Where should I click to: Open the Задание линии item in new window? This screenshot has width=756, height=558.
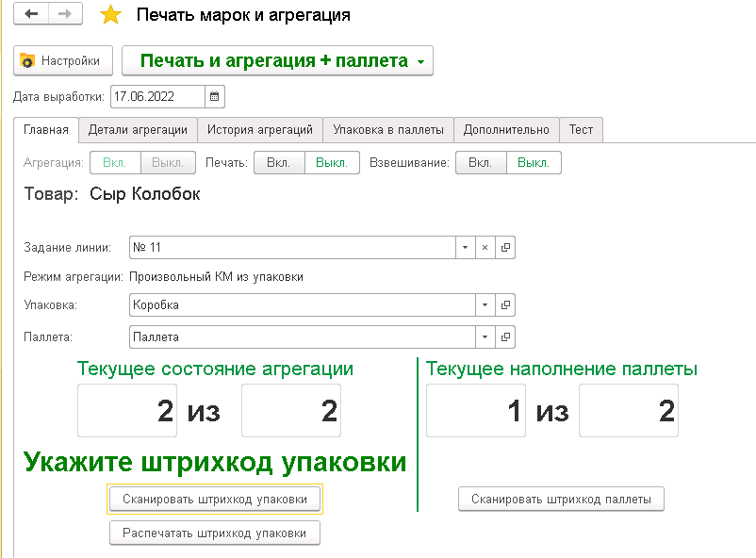505,247
